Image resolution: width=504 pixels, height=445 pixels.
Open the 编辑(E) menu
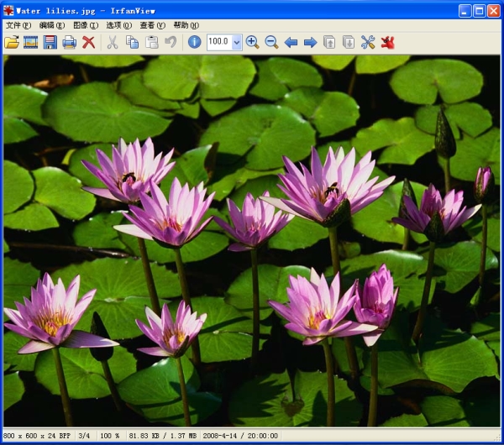click(52, 25)
